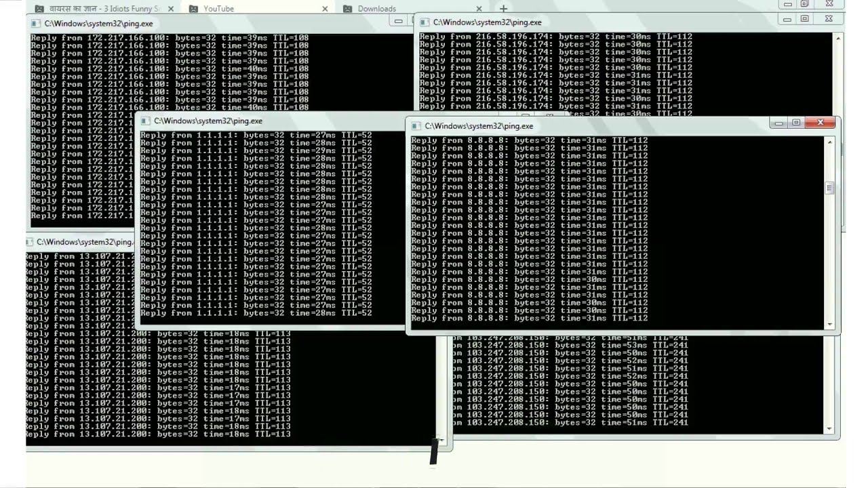The width and height of the screenshot is (868, 488).
Task: Click the YouTube tab favicon
Action: tap(194, 9)
